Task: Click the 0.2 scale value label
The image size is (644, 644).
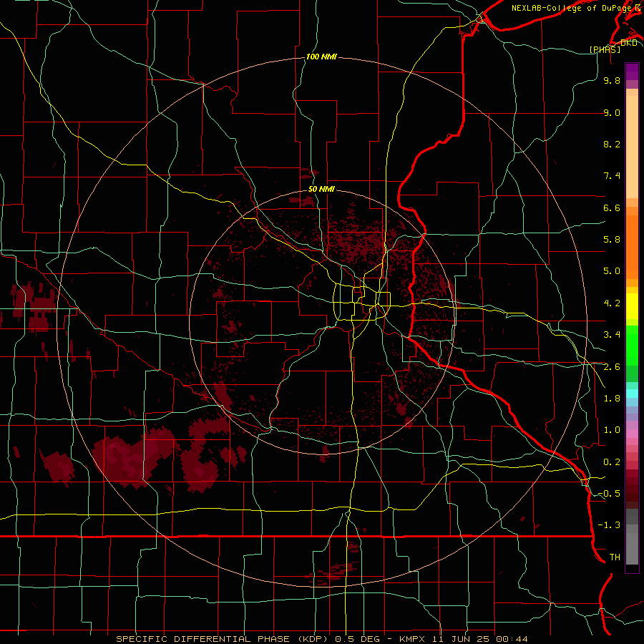Action: click(x=612, y=462)
